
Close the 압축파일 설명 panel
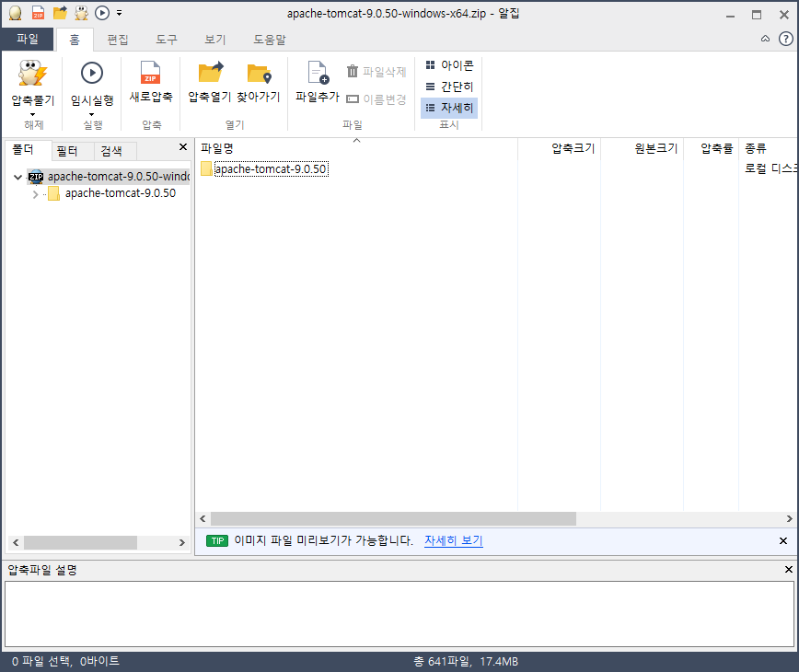tap(788, 570)
